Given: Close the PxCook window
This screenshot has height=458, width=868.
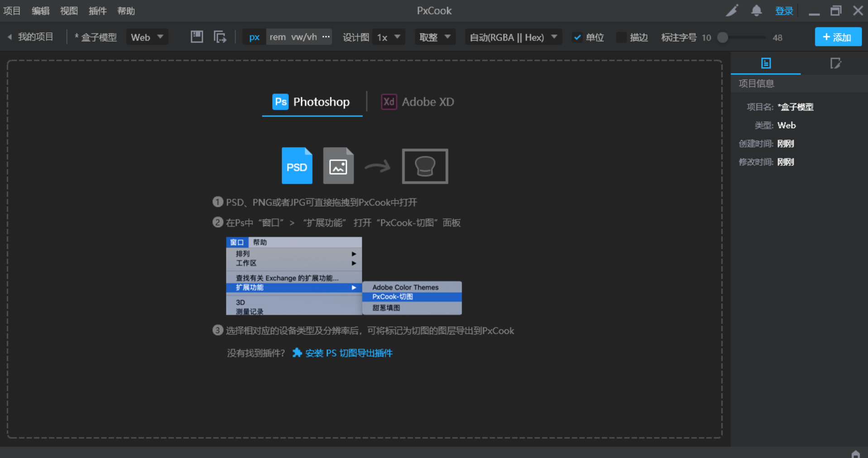Looking at the screenshot, I should click(858, 11).
